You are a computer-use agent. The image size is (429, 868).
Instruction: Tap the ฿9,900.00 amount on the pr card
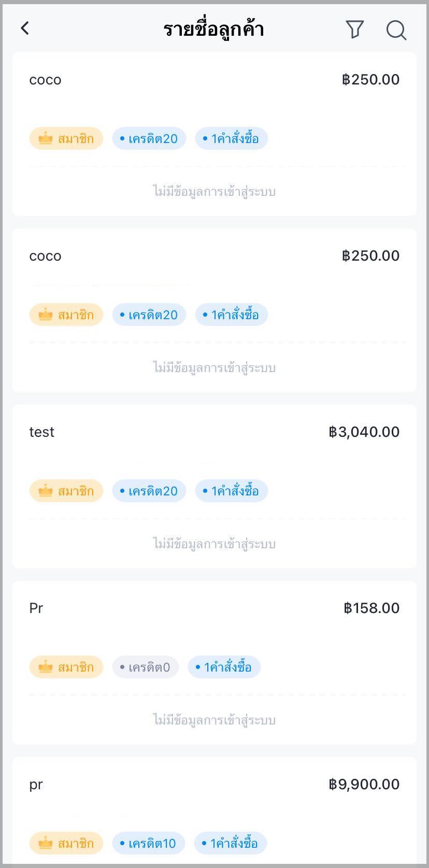(364, 784)
